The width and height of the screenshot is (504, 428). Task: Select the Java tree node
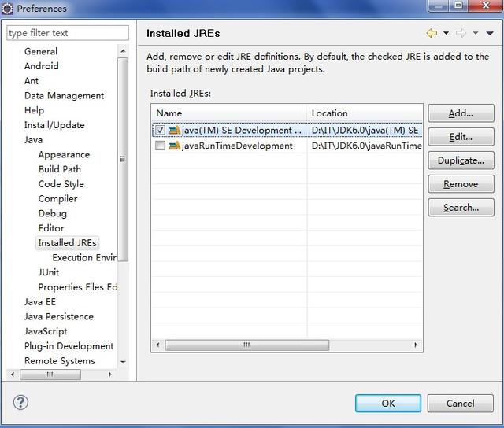pos(33,140)
